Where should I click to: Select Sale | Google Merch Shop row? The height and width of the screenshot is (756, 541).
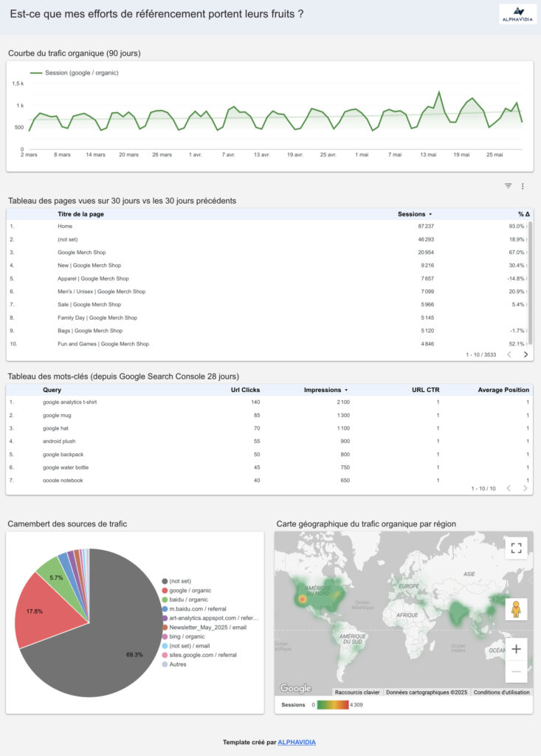[x=268, y=305]
